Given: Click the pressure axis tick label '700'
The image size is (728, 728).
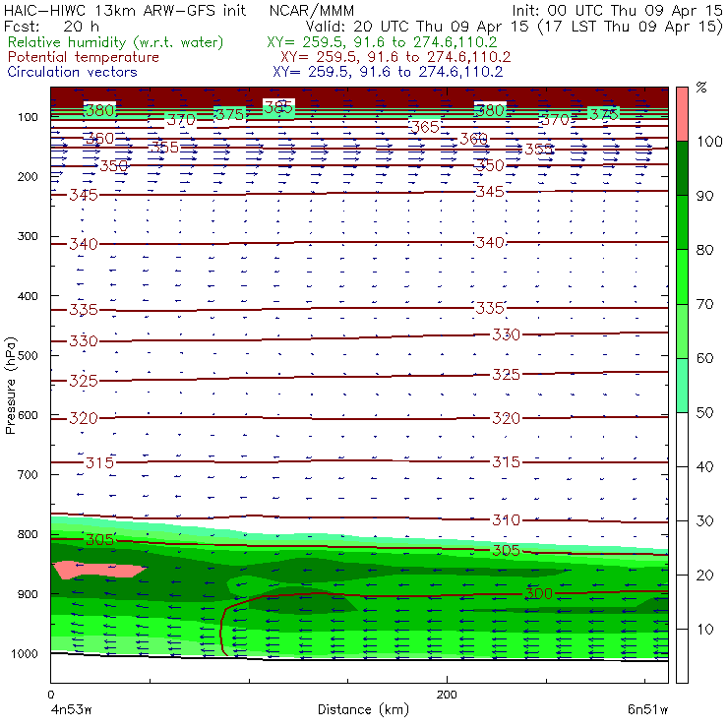Looking at the screenshot, I should coord(28,475).
